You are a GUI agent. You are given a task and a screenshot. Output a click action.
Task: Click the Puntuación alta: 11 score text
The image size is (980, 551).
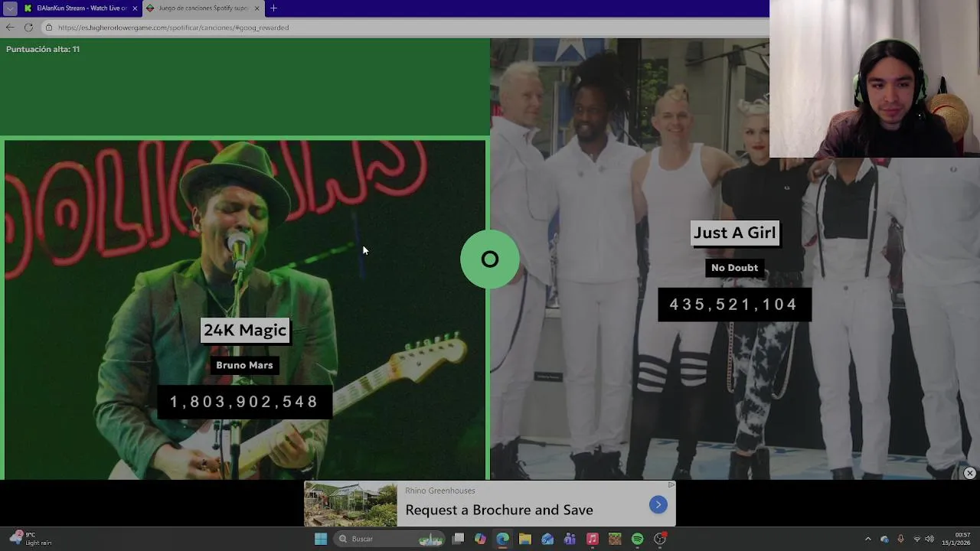(43, 49)
